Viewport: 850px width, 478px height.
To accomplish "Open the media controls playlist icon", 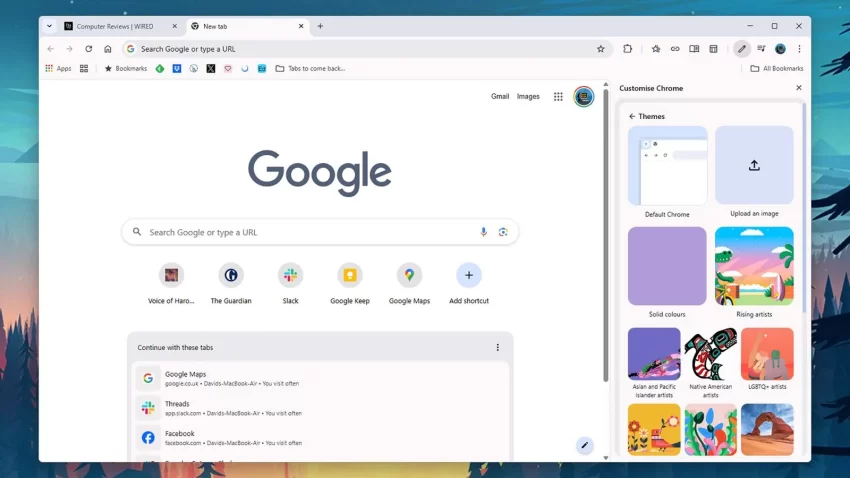I will pos(761,49).
